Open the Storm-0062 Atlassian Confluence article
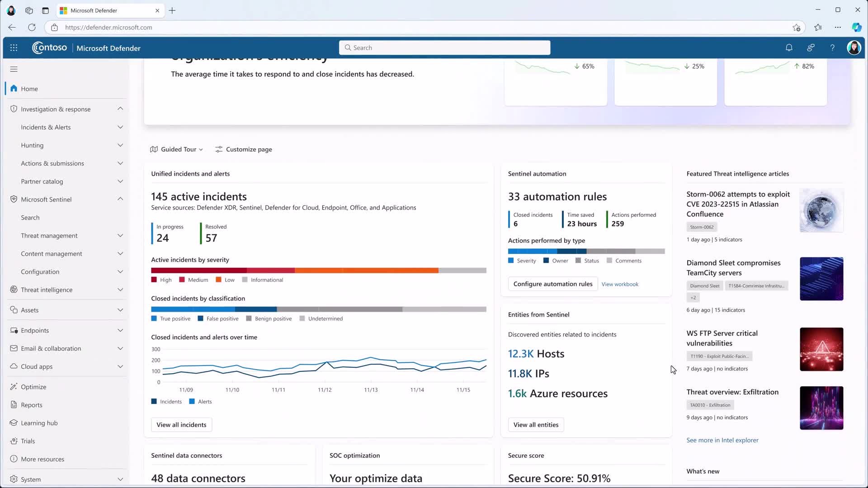 (738, 204)
